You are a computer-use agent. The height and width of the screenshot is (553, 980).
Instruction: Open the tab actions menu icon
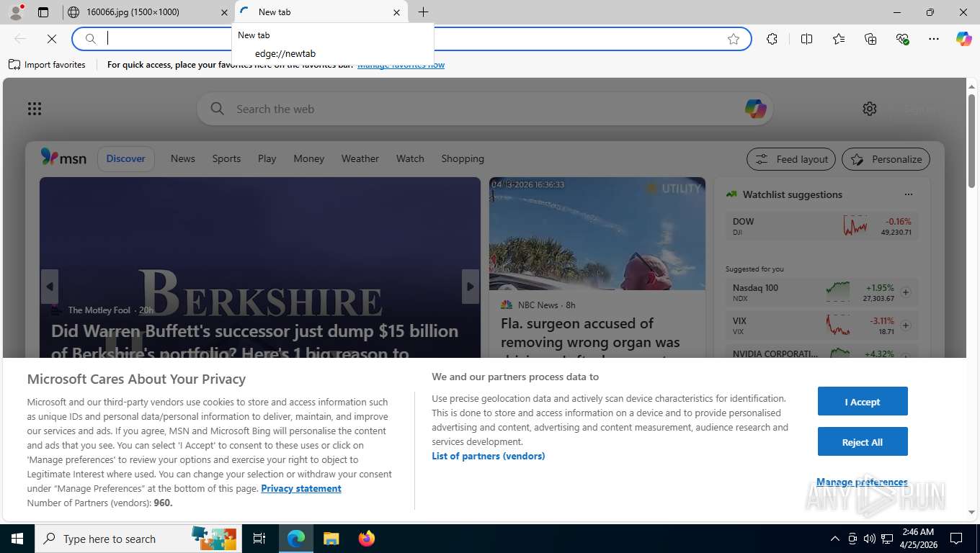pyautogui.click(x=43, y=12)
